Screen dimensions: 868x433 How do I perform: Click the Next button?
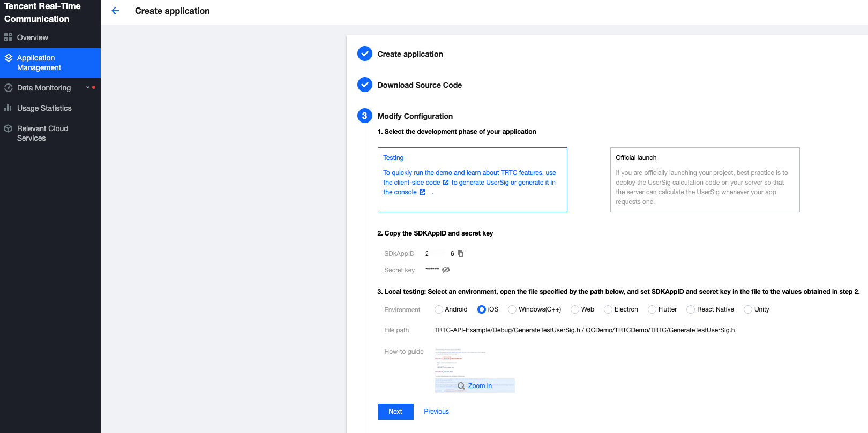pos(395,412)
